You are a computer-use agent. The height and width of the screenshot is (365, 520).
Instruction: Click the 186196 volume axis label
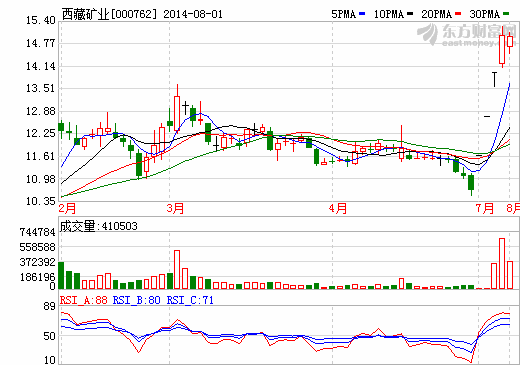[37, 277]
